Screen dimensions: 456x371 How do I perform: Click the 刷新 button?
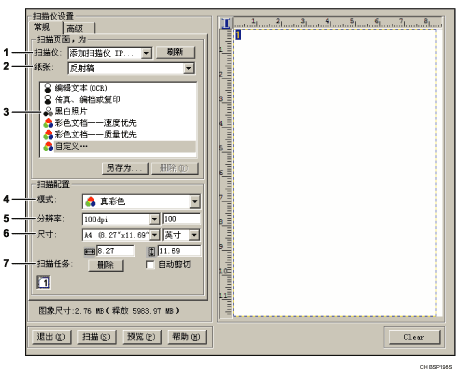(x=175, y=52)
